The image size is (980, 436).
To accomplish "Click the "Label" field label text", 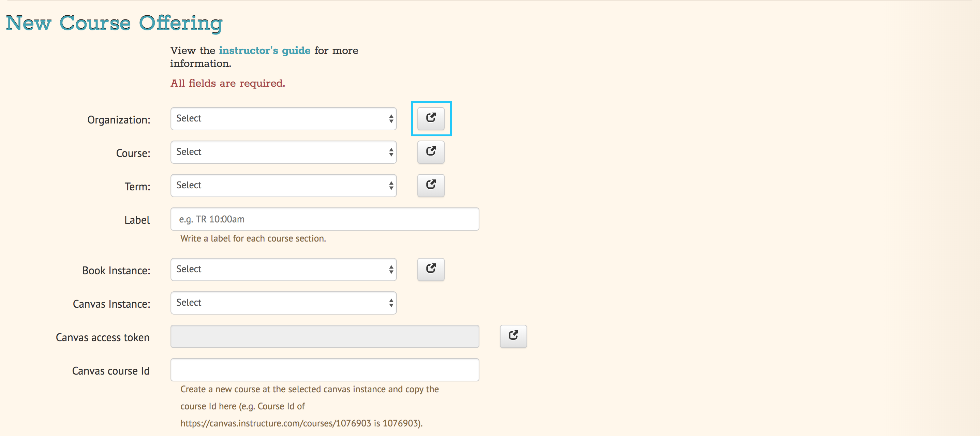I will pos(137,220).
